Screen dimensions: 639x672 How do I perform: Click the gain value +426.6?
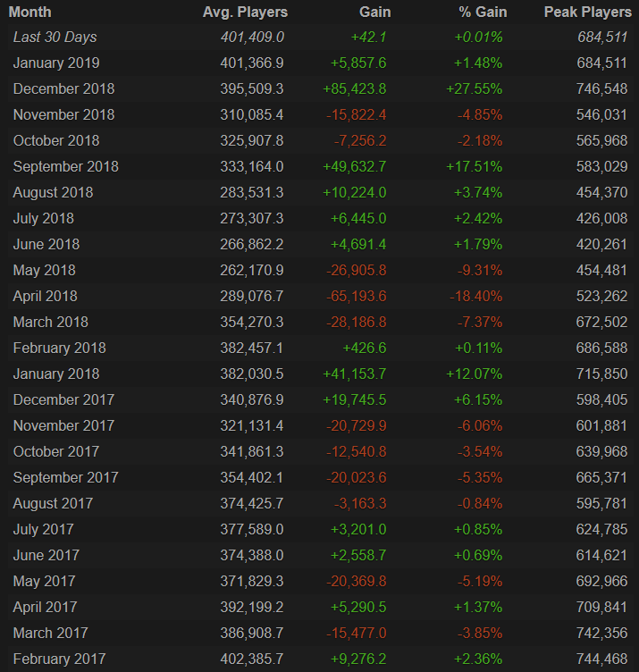click(365, 348)
